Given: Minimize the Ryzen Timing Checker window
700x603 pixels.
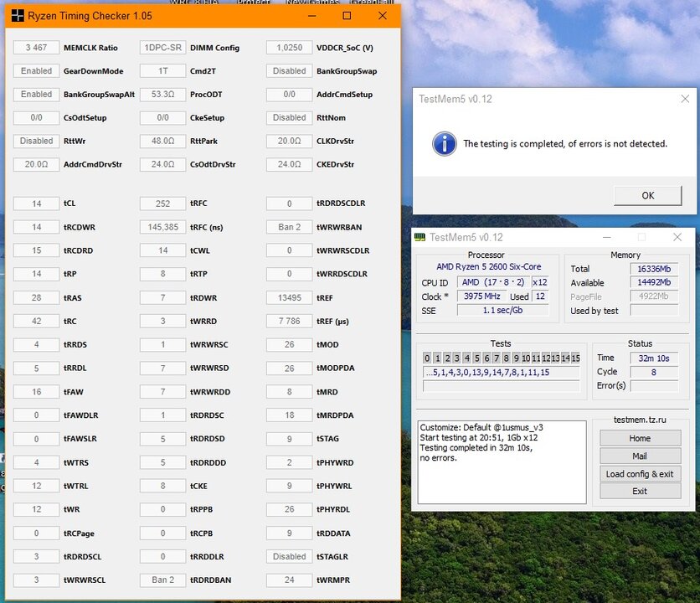Looking at the screenshot, I should [x=312, y=16].
